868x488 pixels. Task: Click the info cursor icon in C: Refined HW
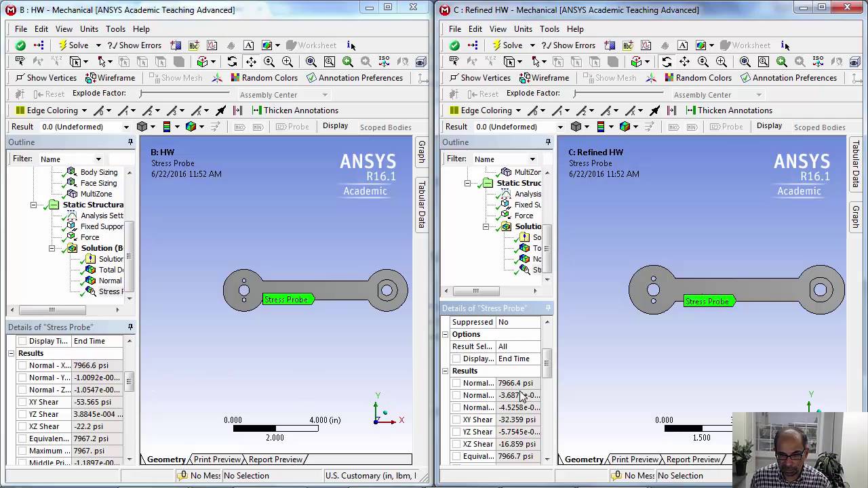785,45
